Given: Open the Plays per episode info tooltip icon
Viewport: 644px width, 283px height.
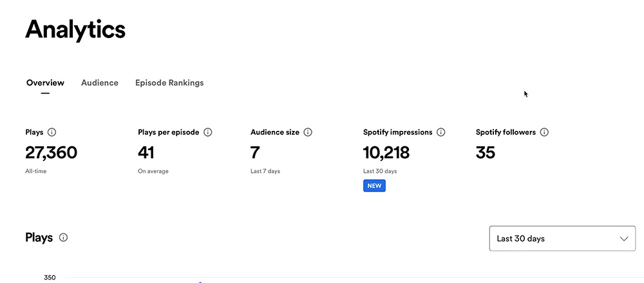Looking at the screenshot, I should tap(208, 132).
